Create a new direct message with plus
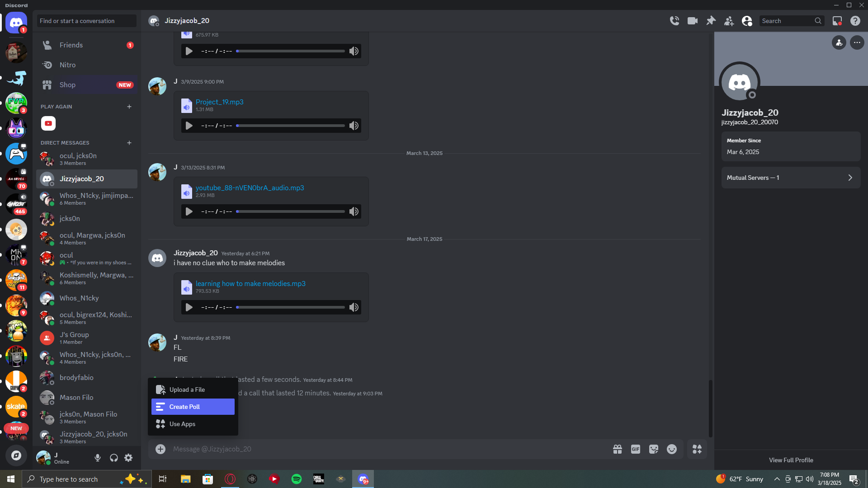This screenshot has height=488, width=868. [x=129, y=143]
